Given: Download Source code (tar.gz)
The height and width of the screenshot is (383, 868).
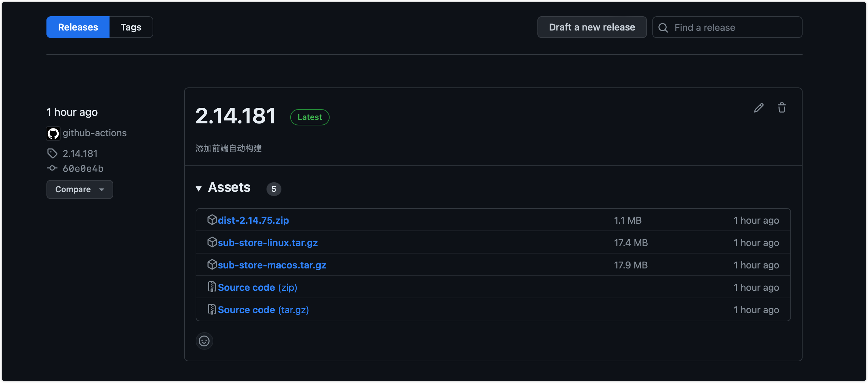Looking at the screenshot, I should pos(263,310).
